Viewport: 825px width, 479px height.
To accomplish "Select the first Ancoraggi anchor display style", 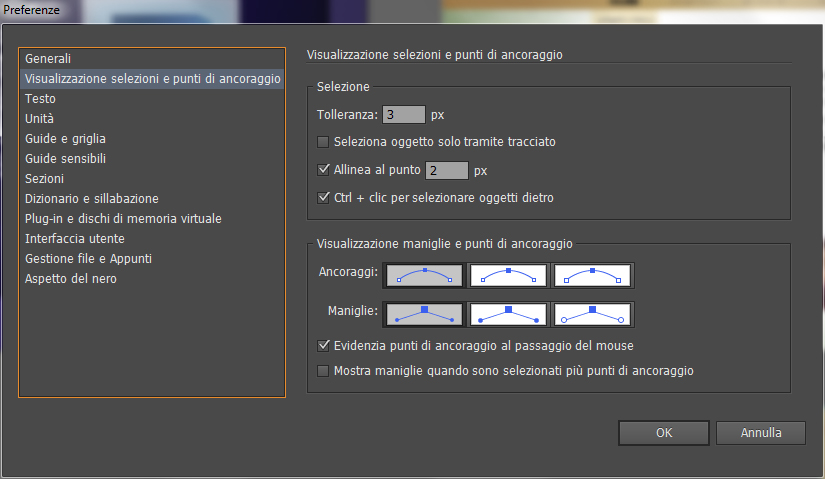I will coord(425,274).
